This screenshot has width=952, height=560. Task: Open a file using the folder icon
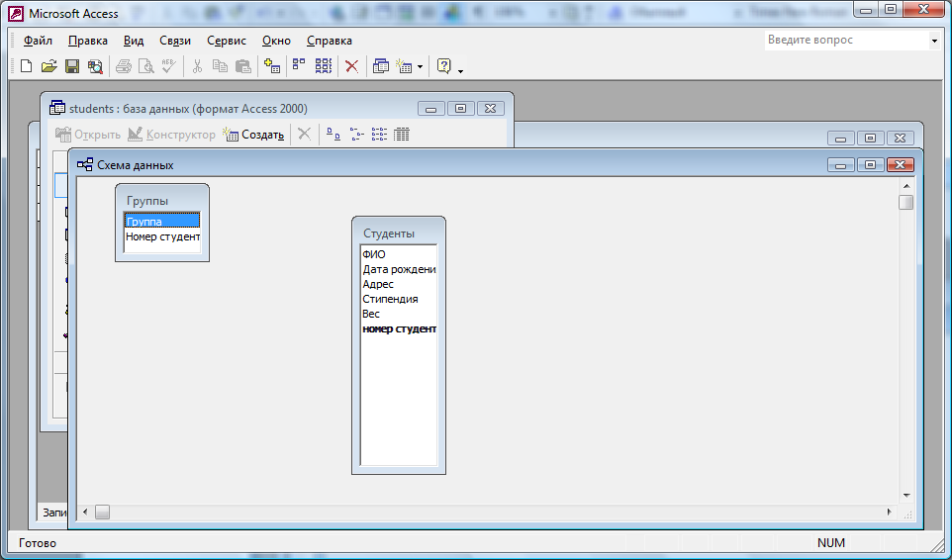point(49,66)
